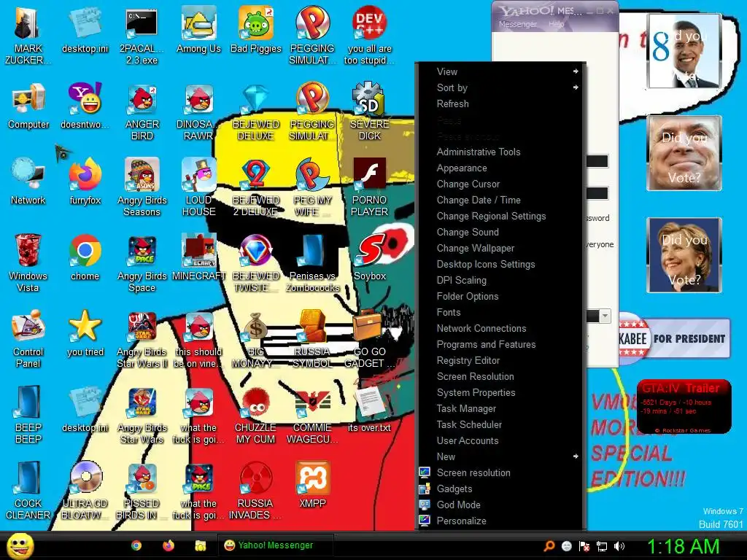Click Yahoo Messenger password input field
The height and width of the screenshot is (560, 747).
click(x=597, y=193)
